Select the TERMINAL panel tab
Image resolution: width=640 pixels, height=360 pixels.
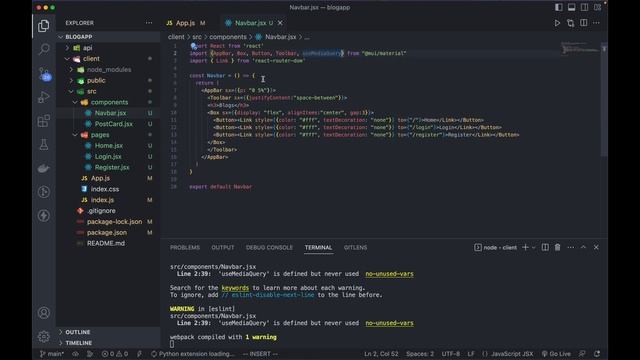click(318, 247)
